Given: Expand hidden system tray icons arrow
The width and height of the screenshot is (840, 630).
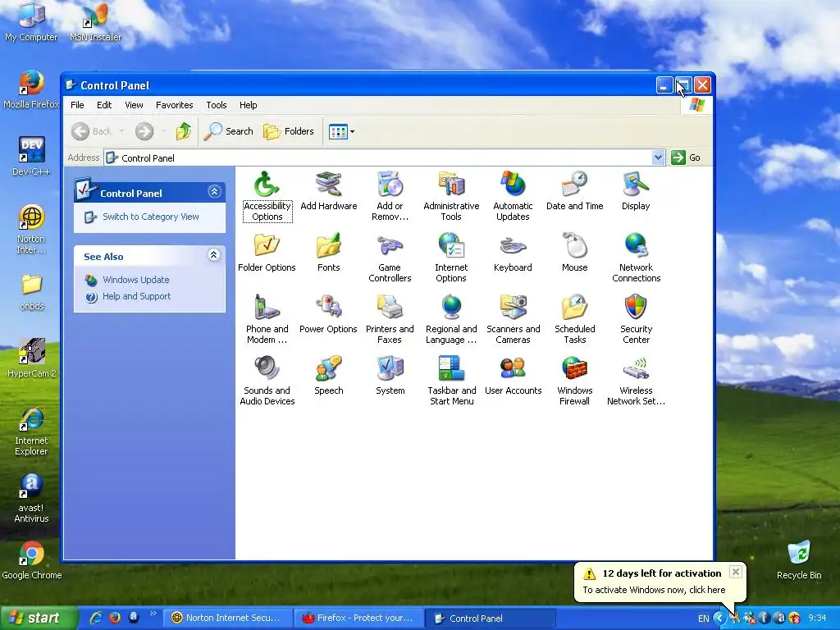Looking at the screenshot, I should pyautogui.click(x=719, y=619).
